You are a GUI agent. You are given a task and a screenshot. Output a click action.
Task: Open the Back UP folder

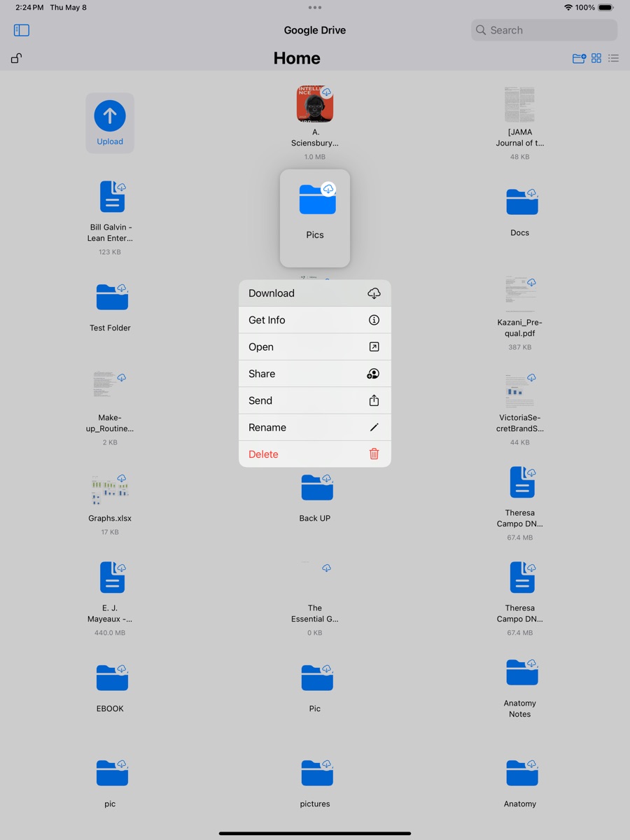(x=317, y=487)
